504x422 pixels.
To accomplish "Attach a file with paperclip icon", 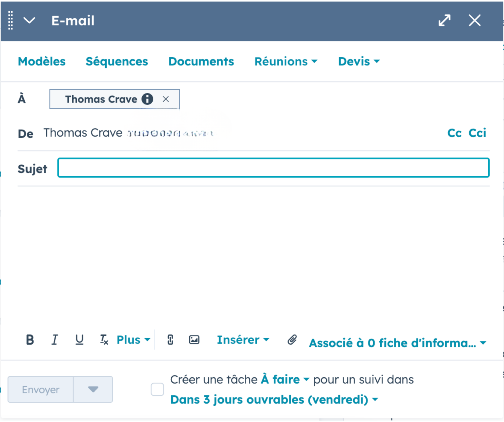I will pyautogui.click(x=292, y=340).
